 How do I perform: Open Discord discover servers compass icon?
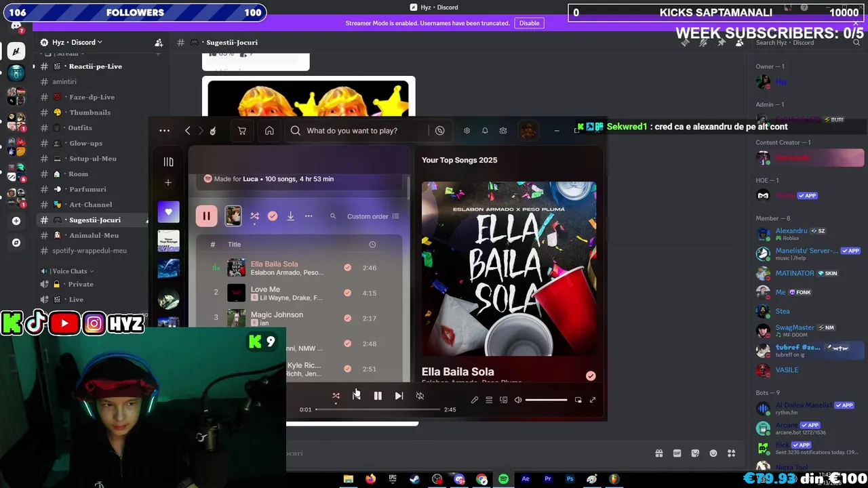pos(16,243)
